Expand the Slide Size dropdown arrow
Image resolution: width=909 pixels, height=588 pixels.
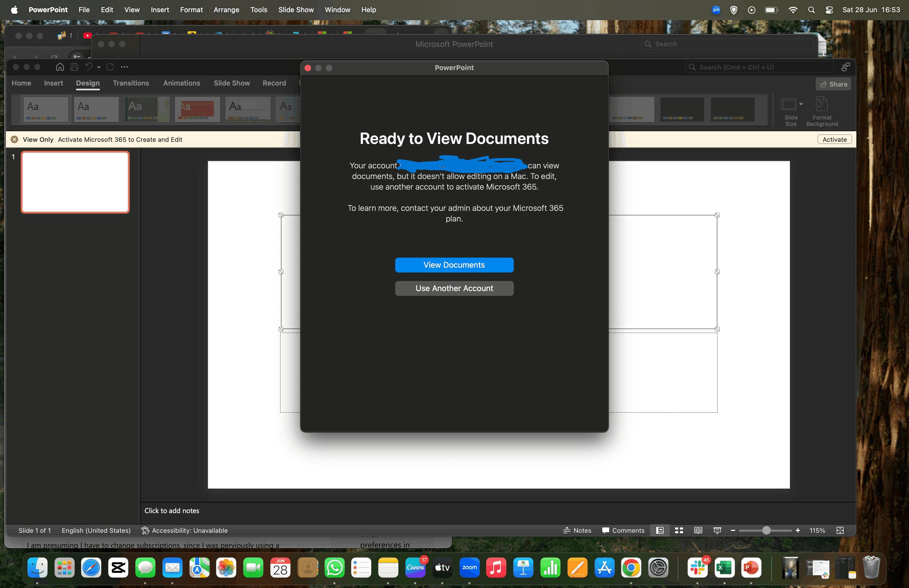[801, 104]
